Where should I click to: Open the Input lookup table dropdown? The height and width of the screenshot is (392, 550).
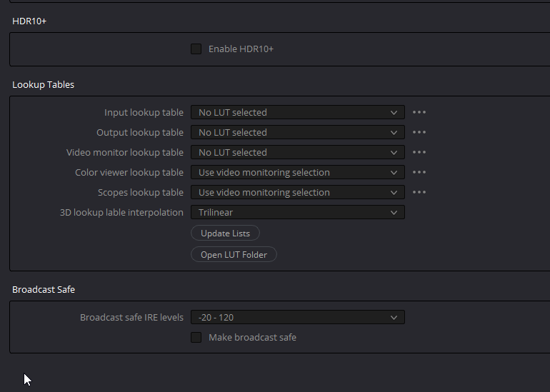(x=298, y=113)
